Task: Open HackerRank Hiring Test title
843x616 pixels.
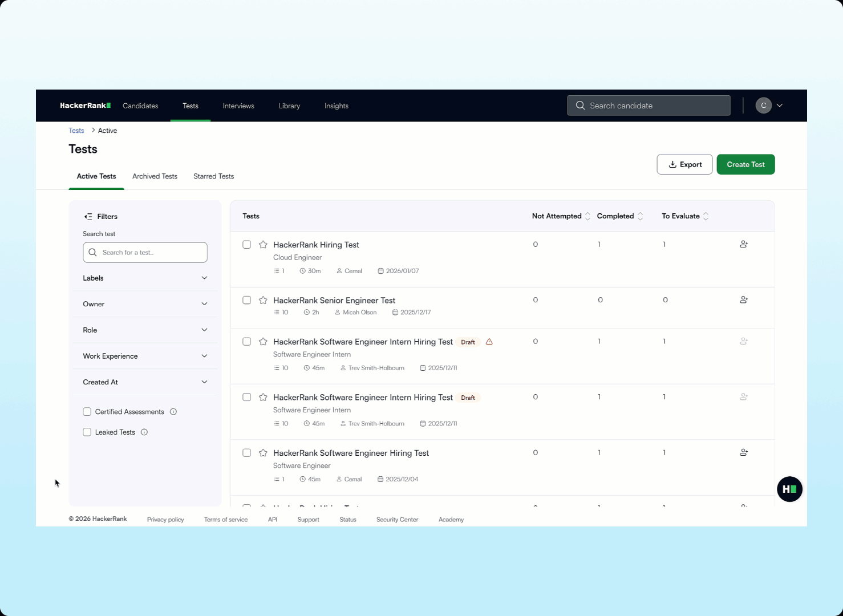Action: [x=316, y=245]
